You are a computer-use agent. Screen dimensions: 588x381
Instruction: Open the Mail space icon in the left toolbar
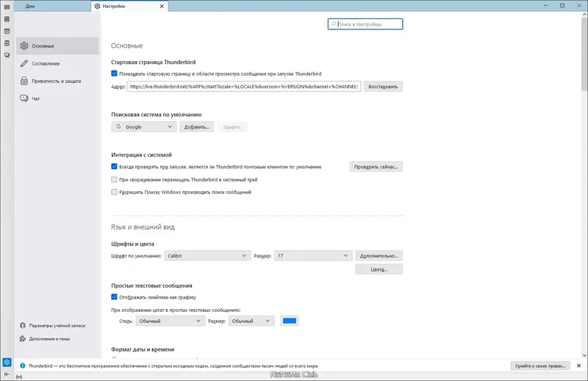7,7
